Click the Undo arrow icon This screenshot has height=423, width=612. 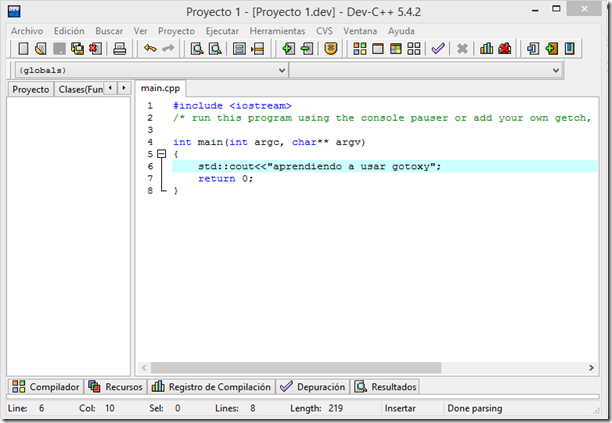click(x=149, y=49)
